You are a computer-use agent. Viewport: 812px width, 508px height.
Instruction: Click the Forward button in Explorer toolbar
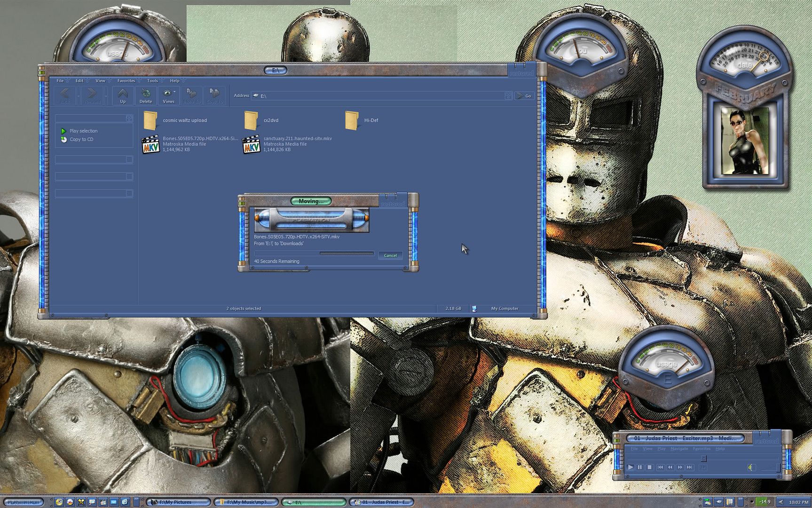click(92, 95)
